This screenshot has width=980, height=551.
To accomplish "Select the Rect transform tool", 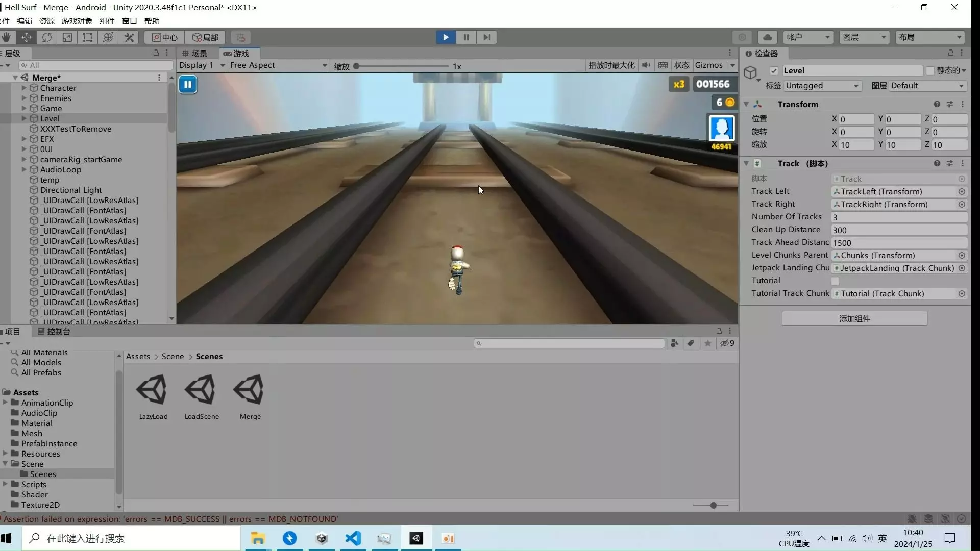I will pyautogui.click(x=88, y=37).
